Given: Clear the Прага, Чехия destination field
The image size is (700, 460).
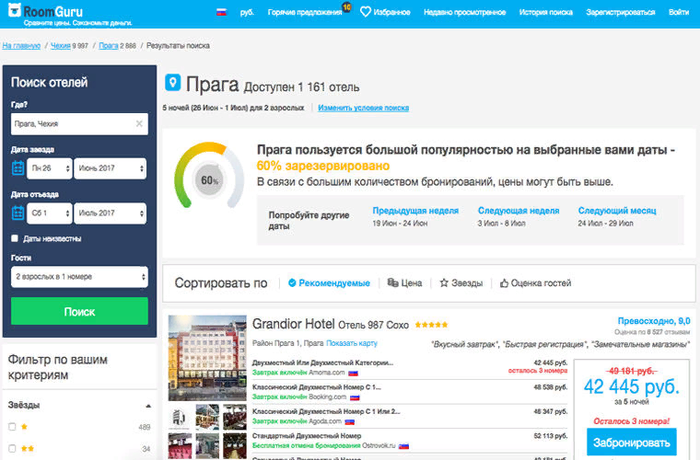Looking at the screenshot, I should 139,124.
